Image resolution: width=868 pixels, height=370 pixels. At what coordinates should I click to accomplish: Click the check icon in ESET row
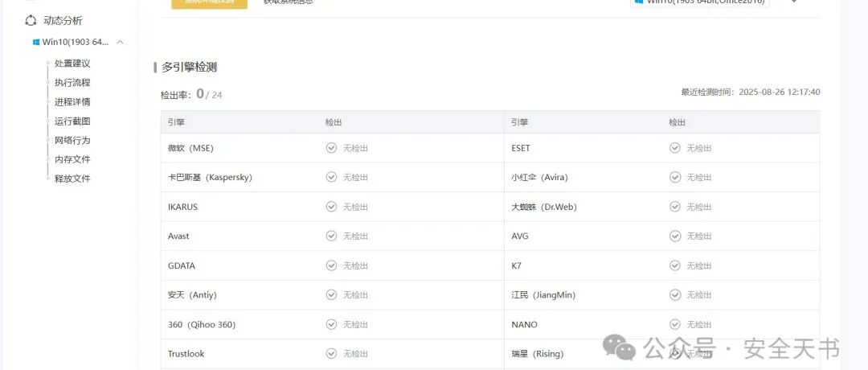point(675,148)
